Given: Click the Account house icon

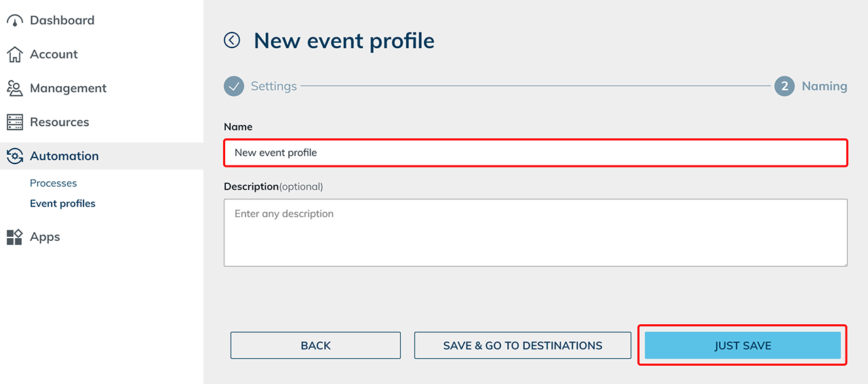Looking at the screenshot, I should pos(15,54).
